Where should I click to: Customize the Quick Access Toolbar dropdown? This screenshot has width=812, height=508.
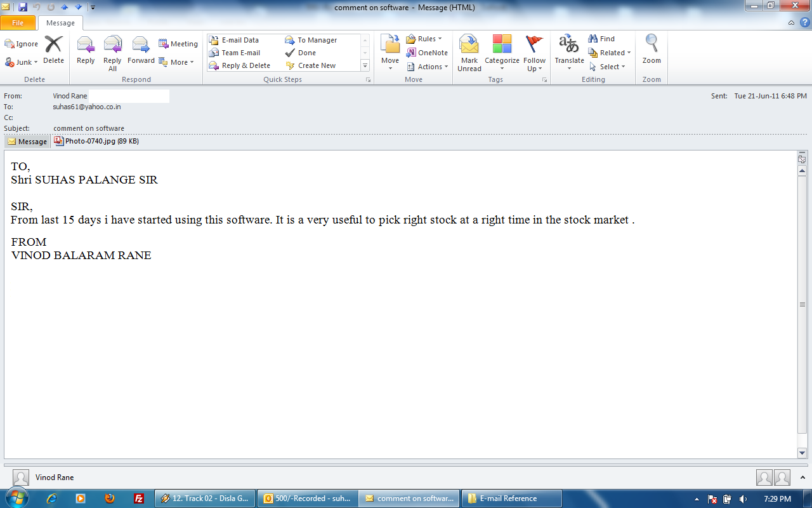[x=93, y=8]
